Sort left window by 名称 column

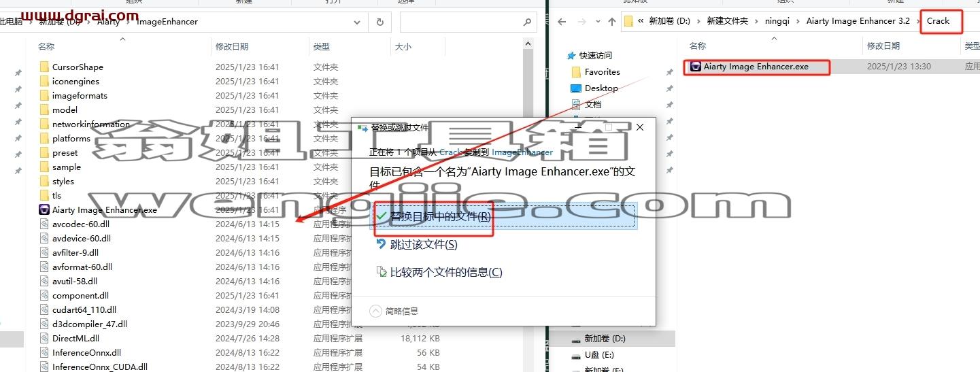[46, 46]
